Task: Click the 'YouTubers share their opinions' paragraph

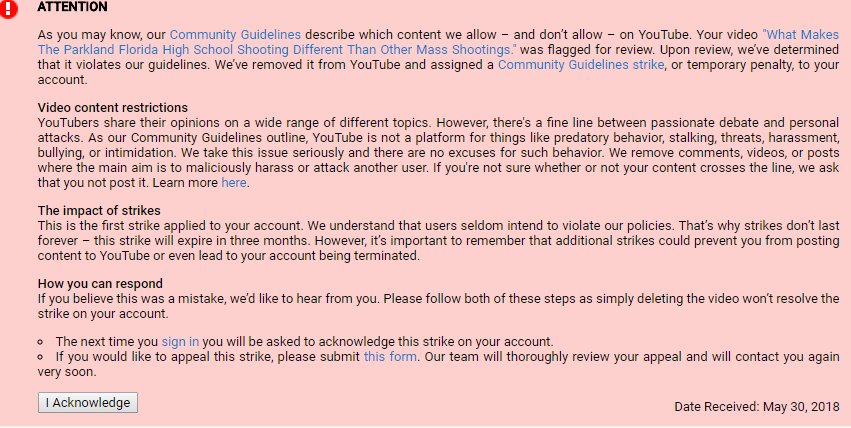Action: coord(439,152)
